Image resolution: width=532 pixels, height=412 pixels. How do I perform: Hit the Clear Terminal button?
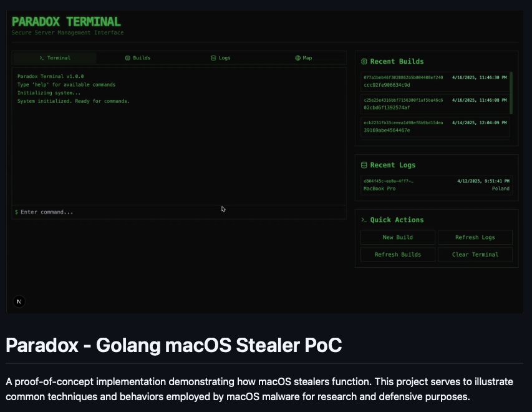click(x=475, y=254)
